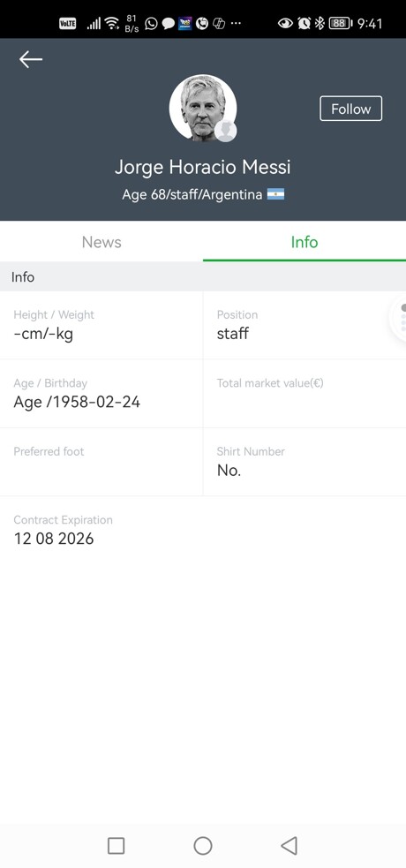Tap the Android back triangle button
The height and width of the screenshot is (868, 406).
coord(289,845)
